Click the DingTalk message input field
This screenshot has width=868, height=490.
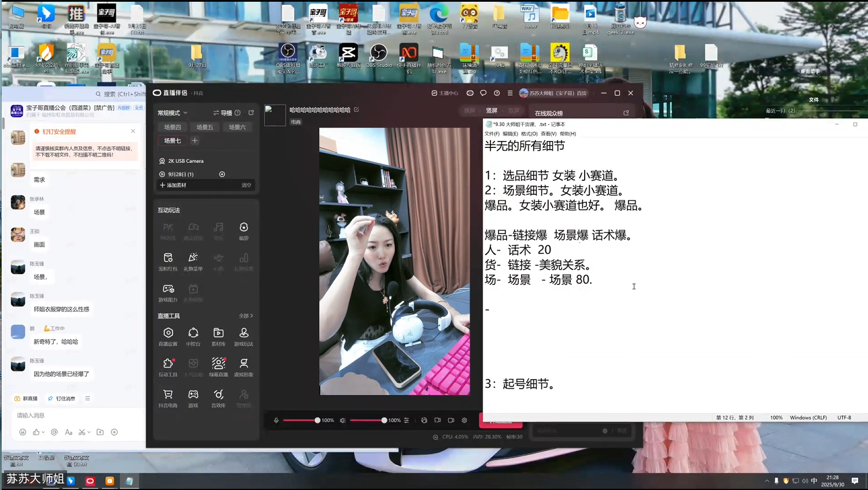coord(75,415)
